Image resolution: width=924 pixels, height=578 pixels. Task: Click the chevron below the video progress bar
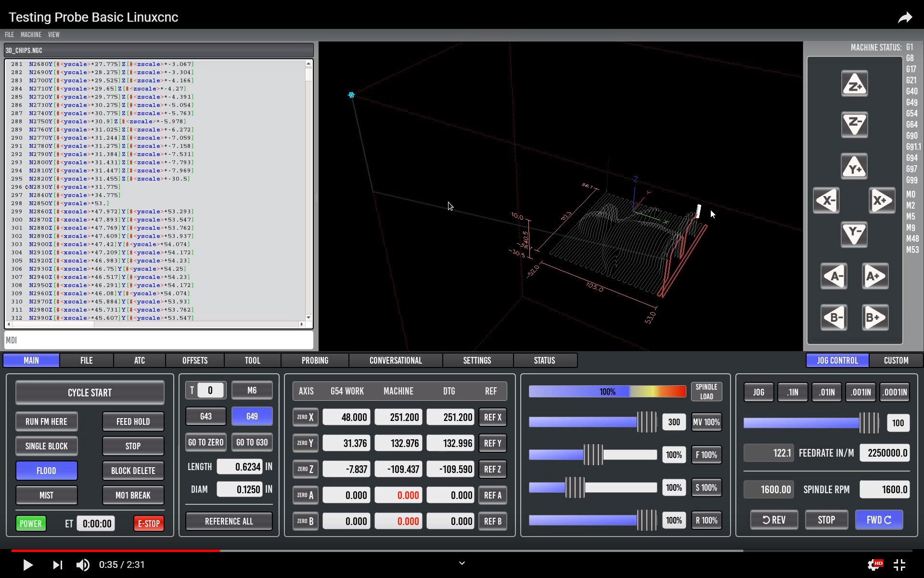462,563
